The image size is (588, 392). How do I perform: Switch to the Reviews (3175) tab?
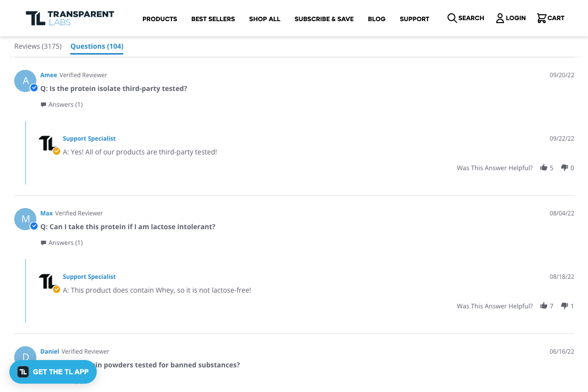38,46
